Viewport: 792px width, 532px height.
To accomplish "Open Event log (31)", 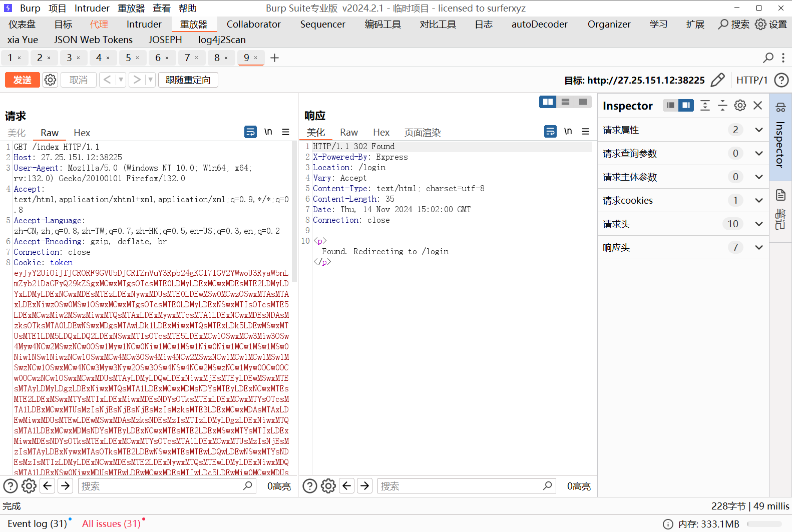I will coord(37,524).
